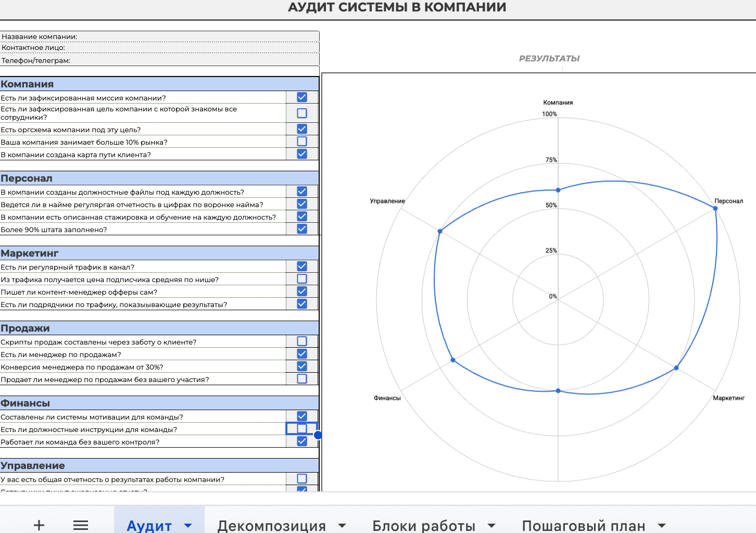This screenshot has height=533, width=756.
Task: Open the Блоки работы tab dropdown arrow
Action: click(492, 526)
